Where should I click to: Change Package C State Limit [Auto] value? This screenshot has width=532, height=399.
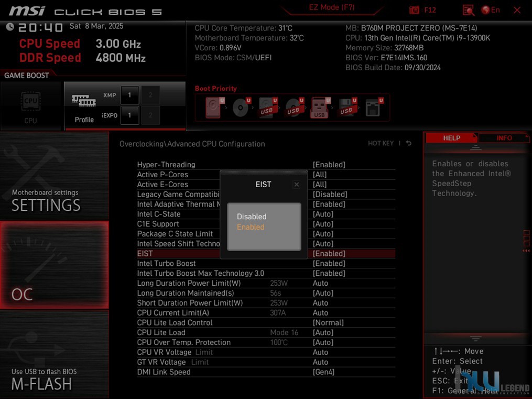click(323, 233)
